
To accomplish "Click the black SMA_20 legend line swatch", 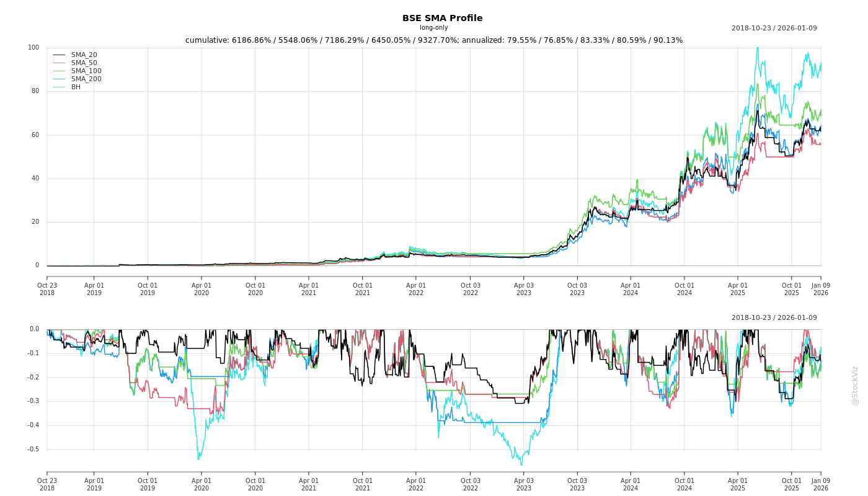I will coord(59,55).
